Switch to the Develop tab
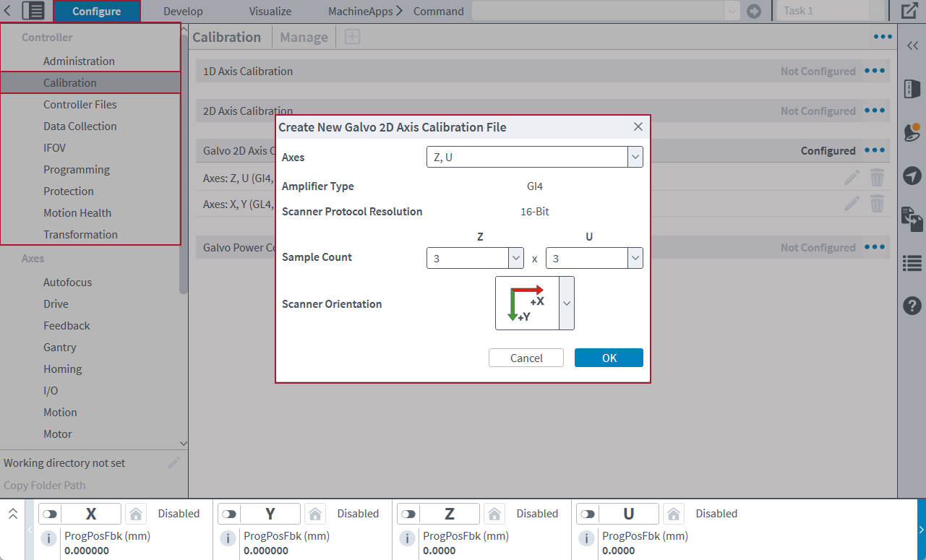 click(183, 12)
